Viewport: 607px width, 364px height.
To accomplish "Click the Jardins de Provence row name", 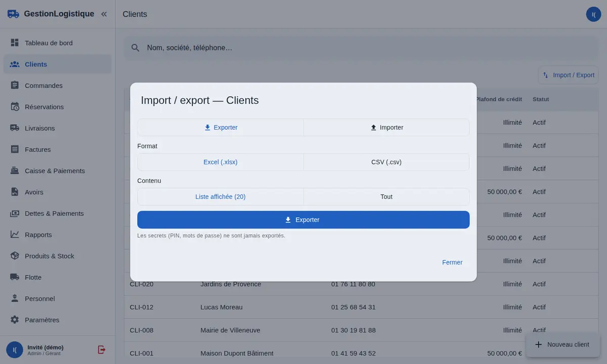I will (x=231, y=284).
